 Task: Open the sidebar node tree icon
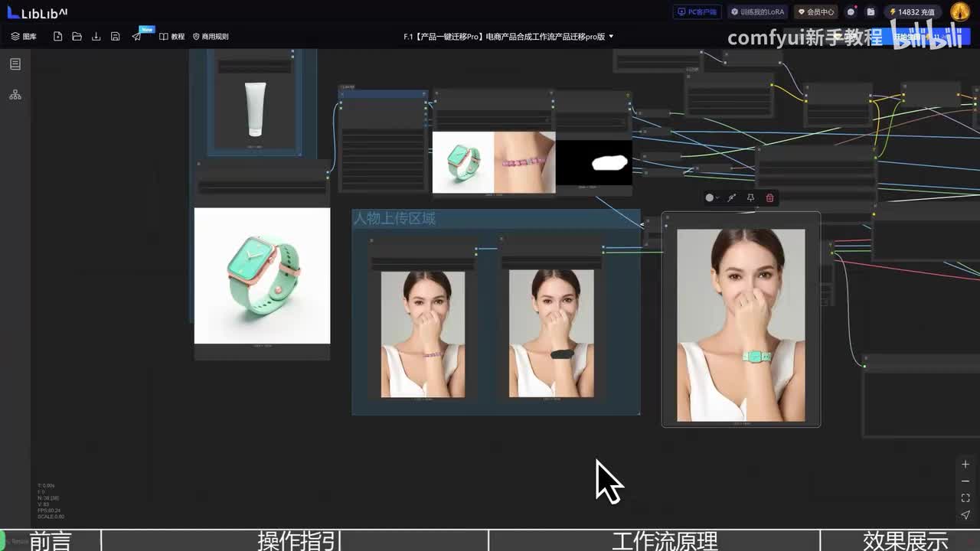click(x=15, y=95)
